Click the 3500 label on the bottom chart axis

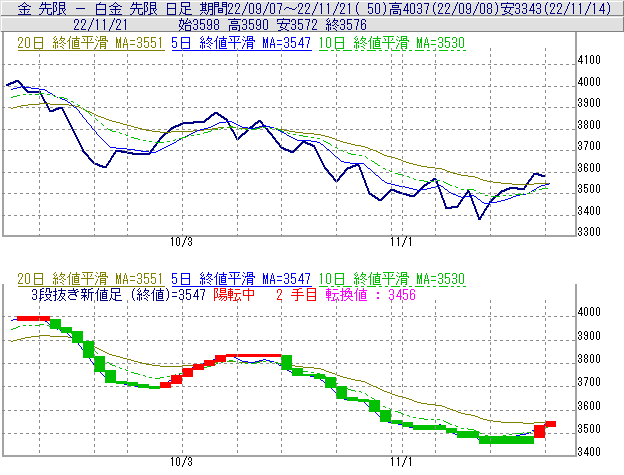pyautogui.click(x=589, y=429)
